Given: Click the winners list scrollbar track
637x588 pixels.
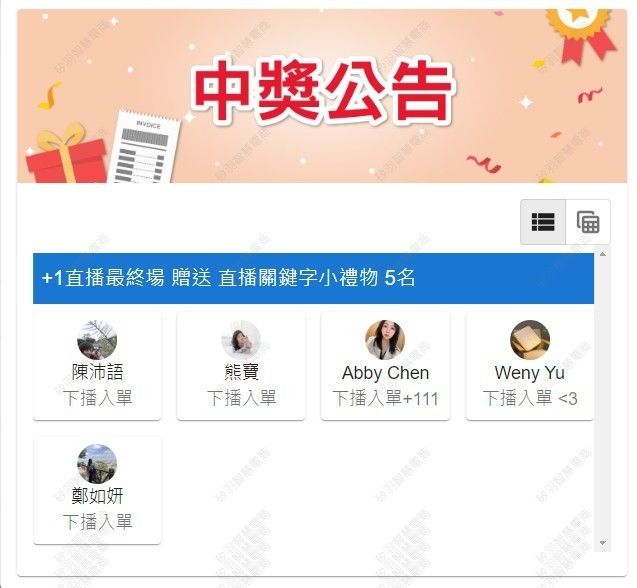Looking at the screenshot, I should pos(602,399).
